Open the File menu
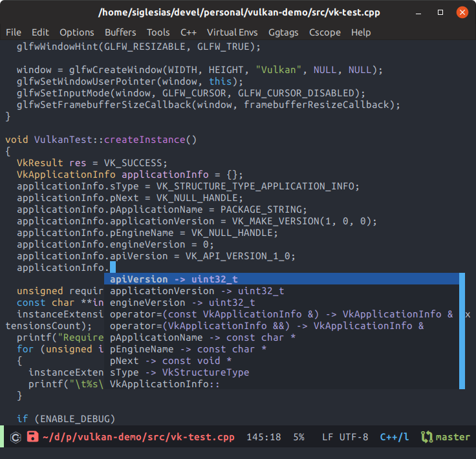476x459 pixels. pyautogui.click(x=14, y=32)
